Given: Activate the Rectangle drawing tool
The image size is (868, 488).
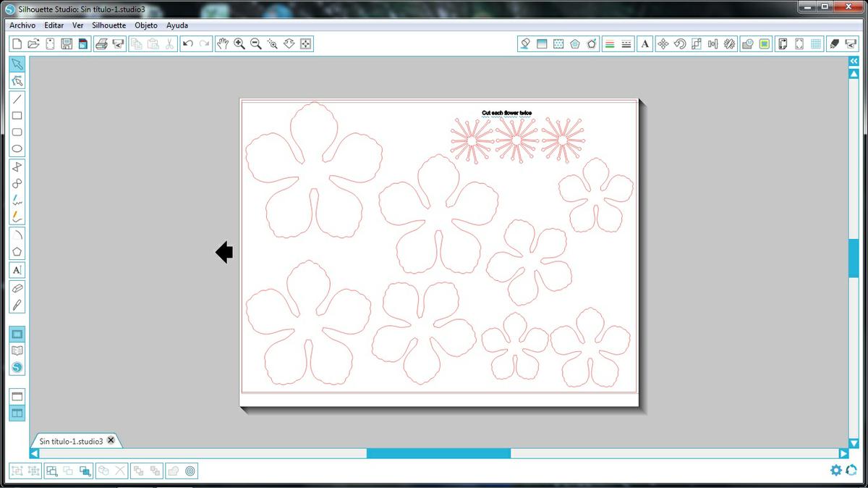Looking at the screenshot, I should coord(17,115).
